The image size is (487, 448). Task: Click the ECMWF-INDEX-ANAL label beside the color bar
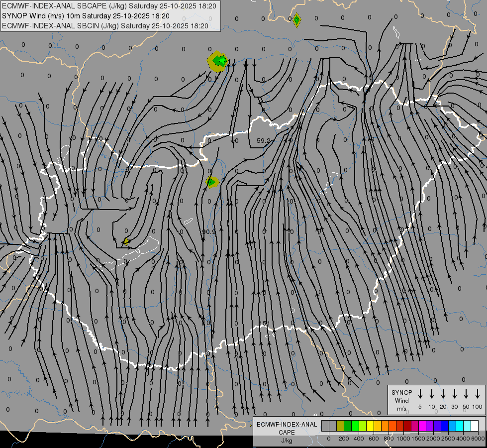click(287, 425)
